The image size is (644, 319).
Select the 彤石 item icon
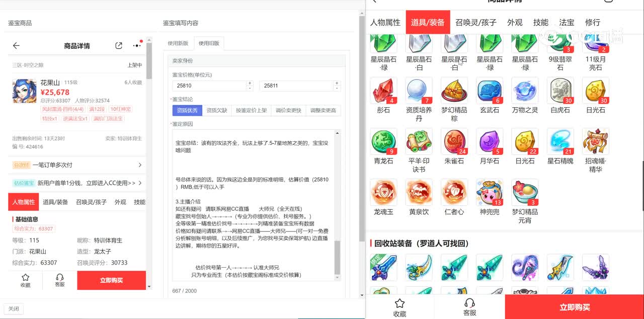383,91
